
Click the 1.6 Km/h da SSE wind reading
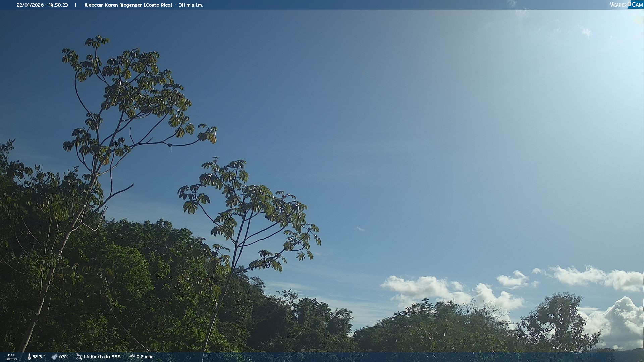pos(102,357)
